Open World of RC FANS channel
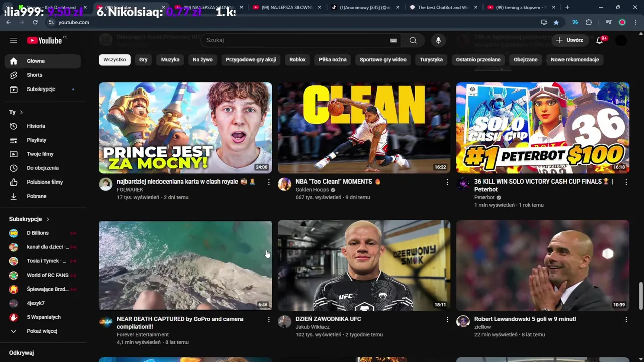This screenshot has height=362, width=644. click(43, 275)
